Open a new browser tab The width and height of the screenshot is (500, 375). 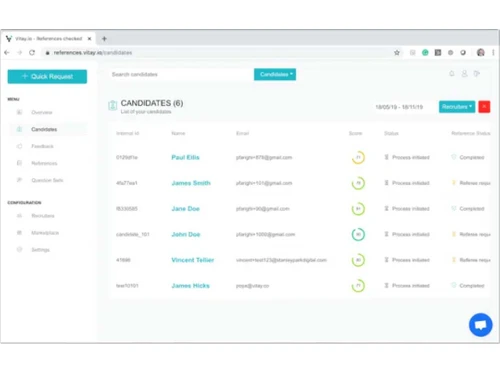[x=104, y=39]
